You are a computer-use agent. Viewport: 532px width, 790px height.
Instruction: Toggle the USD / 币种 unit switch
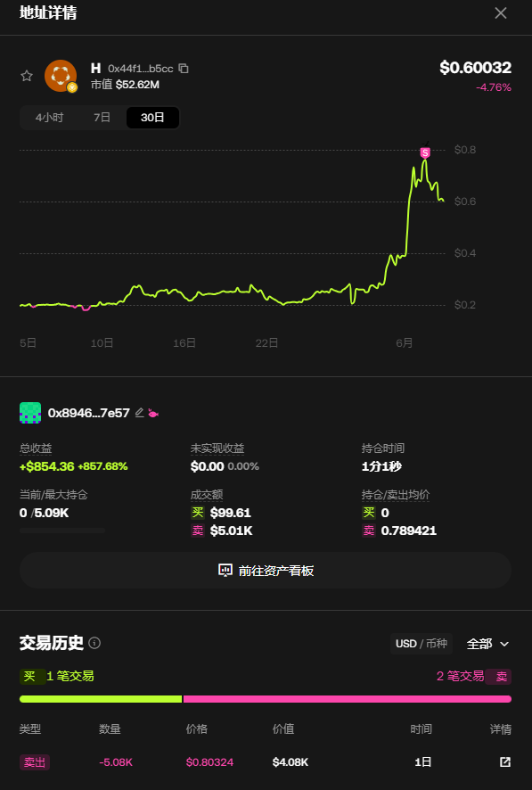click(x=422, y=644)
